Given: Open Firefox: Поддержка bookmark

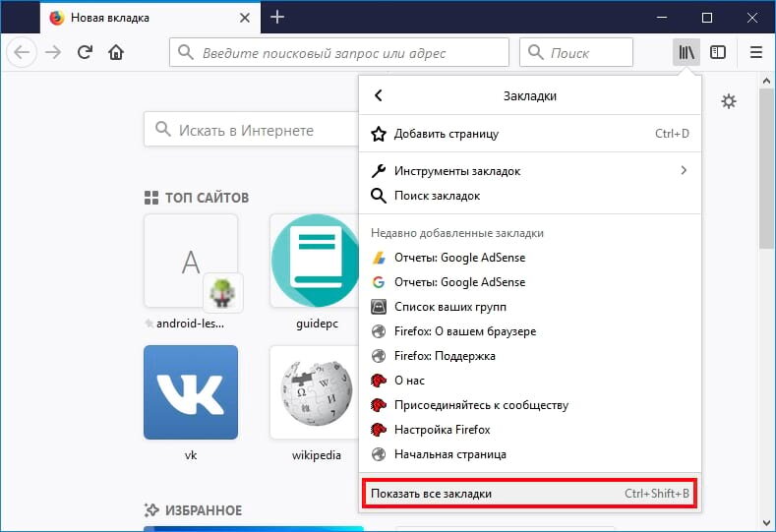Looking at the screenshot, I should click(x=529, y=356).
